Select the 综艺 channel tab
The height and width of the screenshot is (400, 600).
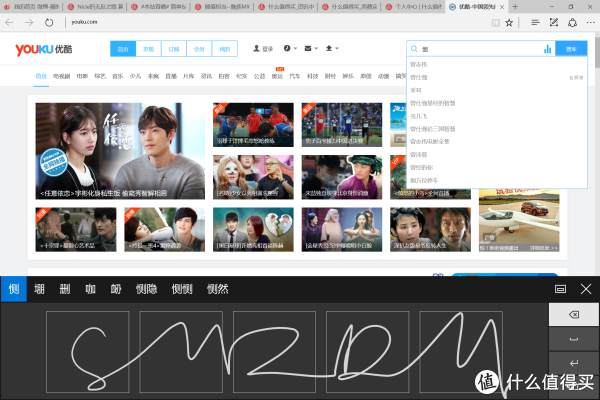pos(100,76)
